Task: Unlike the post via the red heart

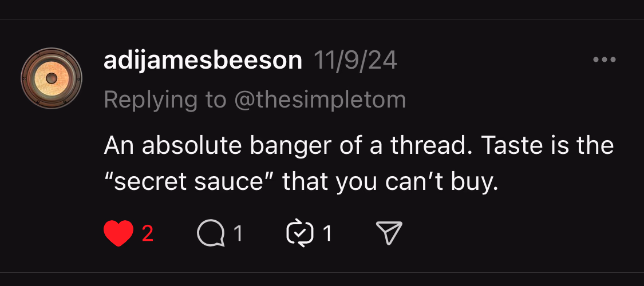Action: click(x=118, y=233)
